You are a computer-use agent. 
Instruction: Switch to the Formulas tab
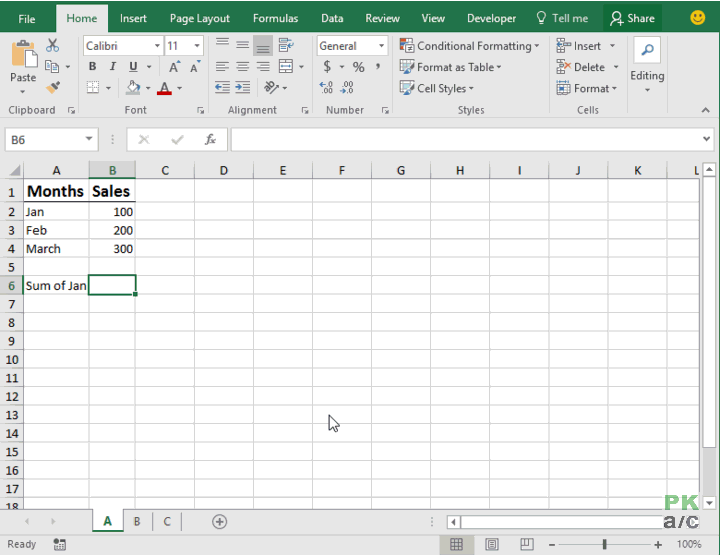pos(276,18)
